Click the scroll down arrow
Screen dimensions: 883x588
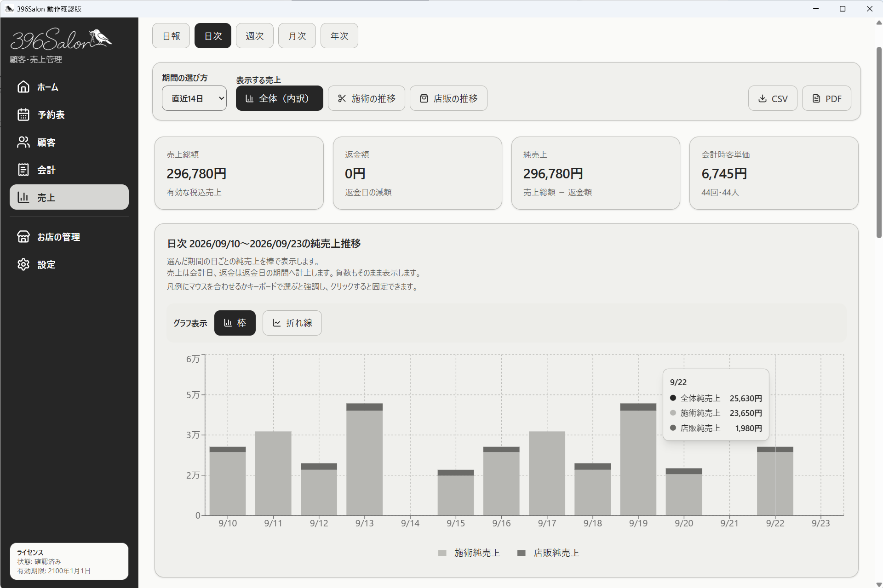(x=879, y=584)
